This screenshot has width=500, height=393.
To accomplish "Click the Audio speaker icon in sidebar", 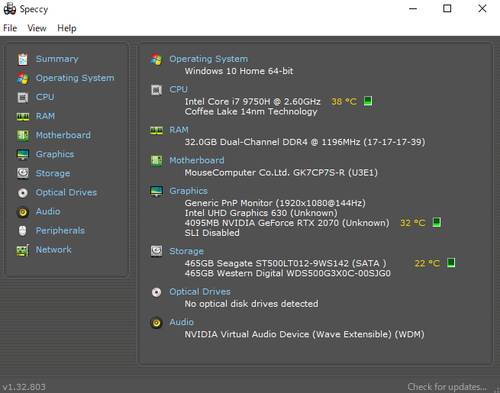I will pos(23,212).
